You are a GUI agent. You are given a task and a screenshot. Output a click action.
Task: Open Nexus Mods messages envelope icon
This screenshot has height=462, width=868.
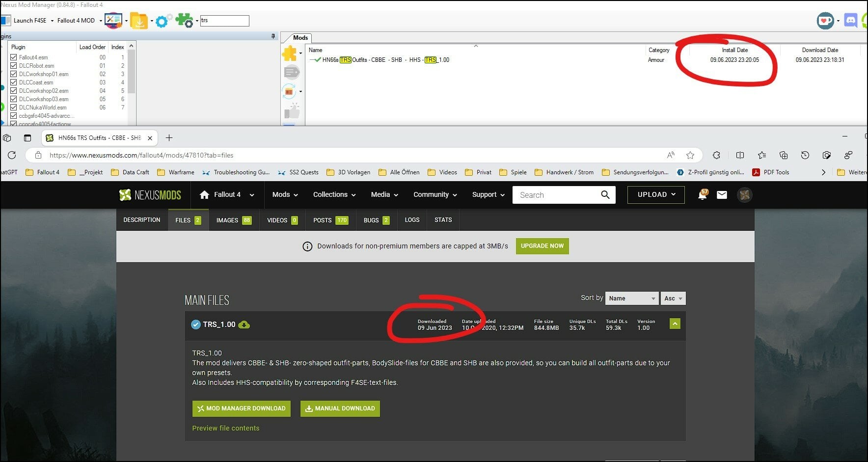click(722, 195)
